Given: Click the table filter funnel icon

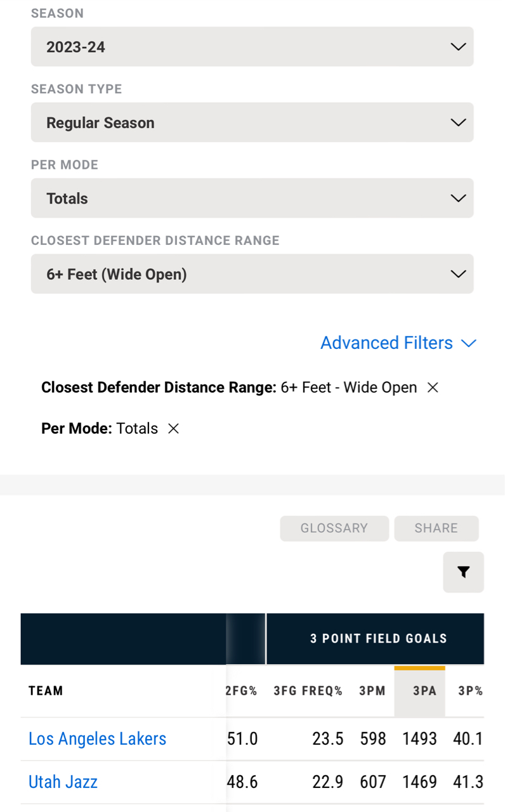Looking at the screenshot, I should click(463, 572).
